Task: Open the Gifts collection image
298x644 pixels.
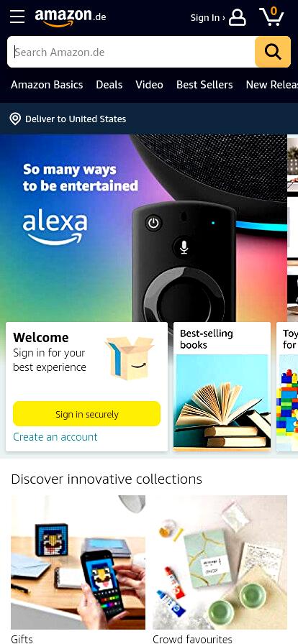Action: (78, 562)
